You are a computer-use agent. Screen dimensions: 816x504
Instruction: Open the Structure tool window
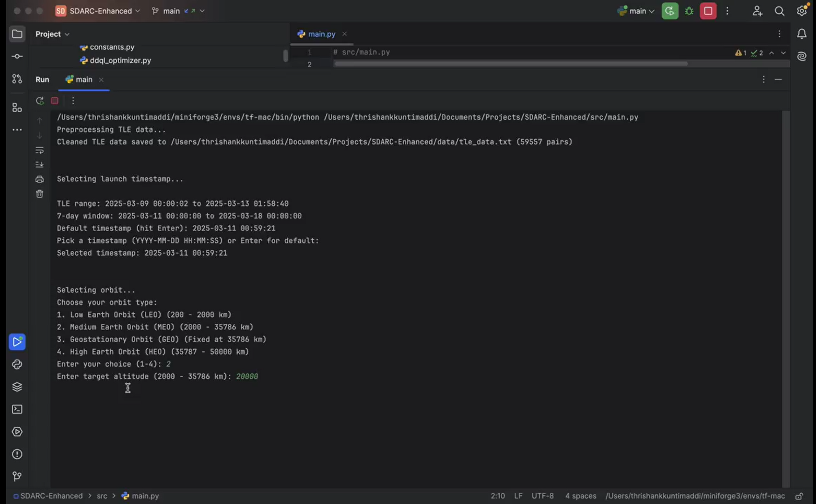[x=17, y=107]
